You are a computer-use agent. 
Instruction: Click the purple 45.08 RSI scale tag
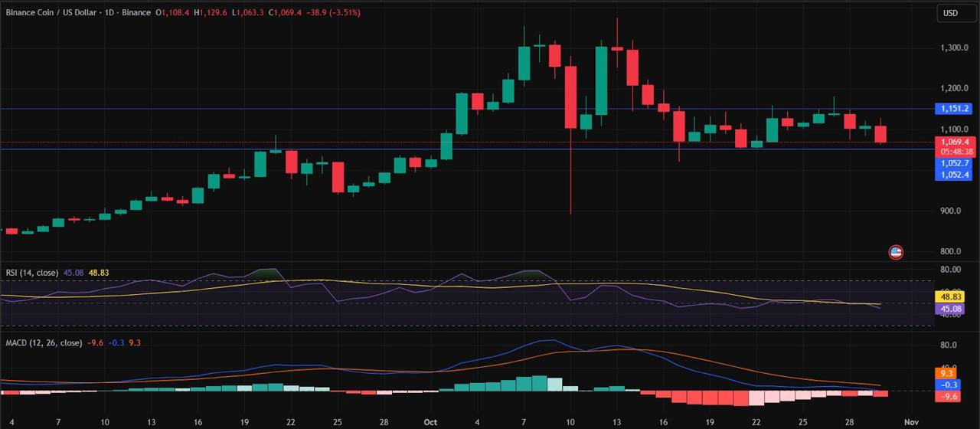(x=950, y=309)
